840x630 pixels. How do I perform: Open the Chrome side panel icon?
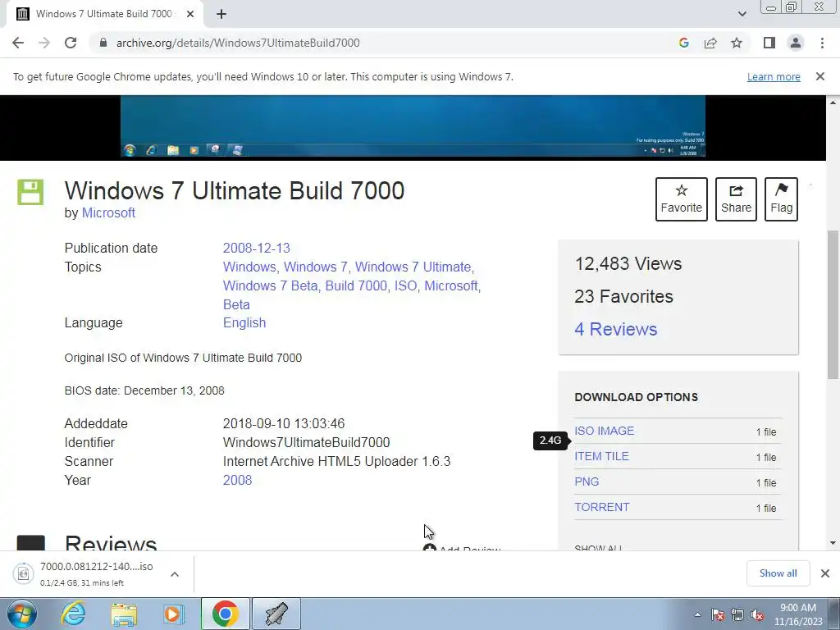769,43
